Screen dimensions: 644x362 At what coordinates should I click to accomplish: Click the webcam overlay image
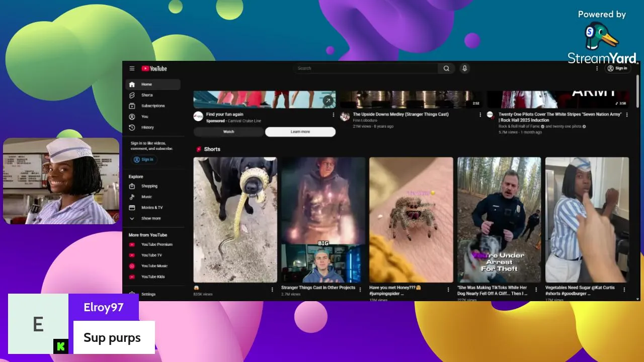click(x=61, y=181)
